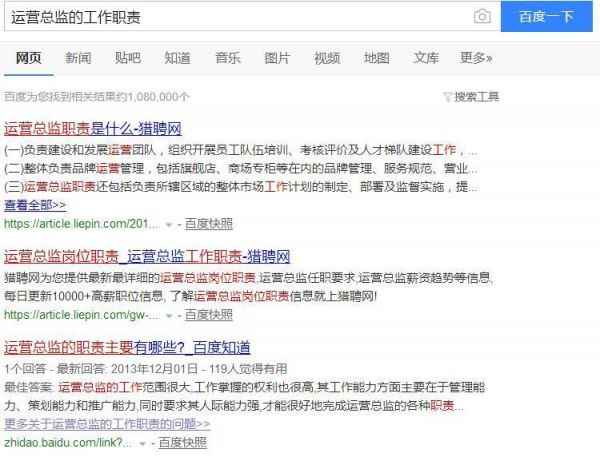
Task: Click the funnel icon beside 搜索工具
Action: (447, 97)
